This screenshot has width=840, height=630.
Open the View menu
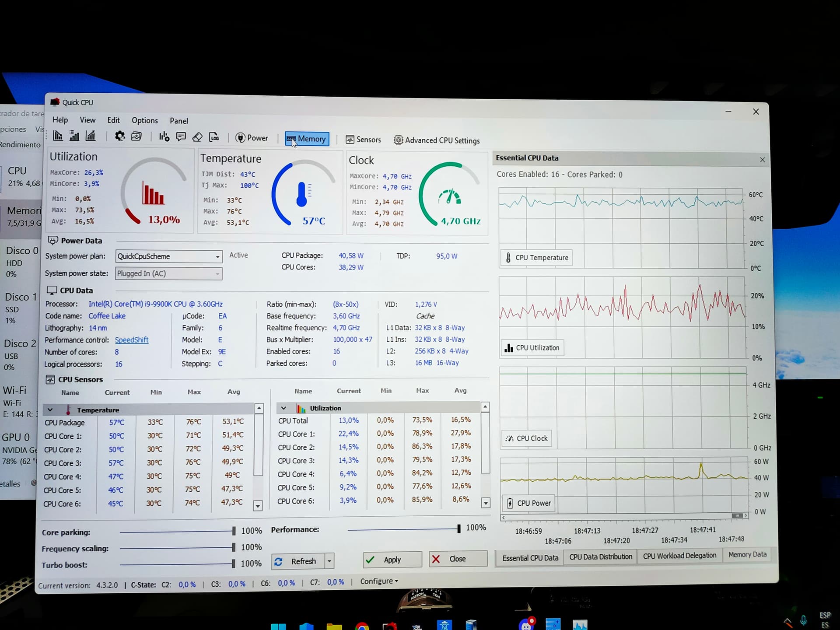click(87, 120)
